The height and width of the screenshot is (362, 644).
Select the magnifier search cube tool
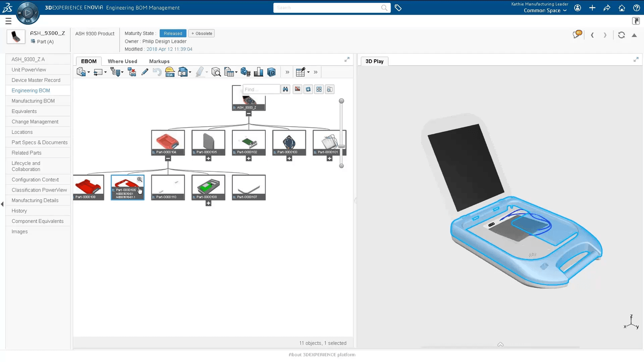[x=216, y=72]
